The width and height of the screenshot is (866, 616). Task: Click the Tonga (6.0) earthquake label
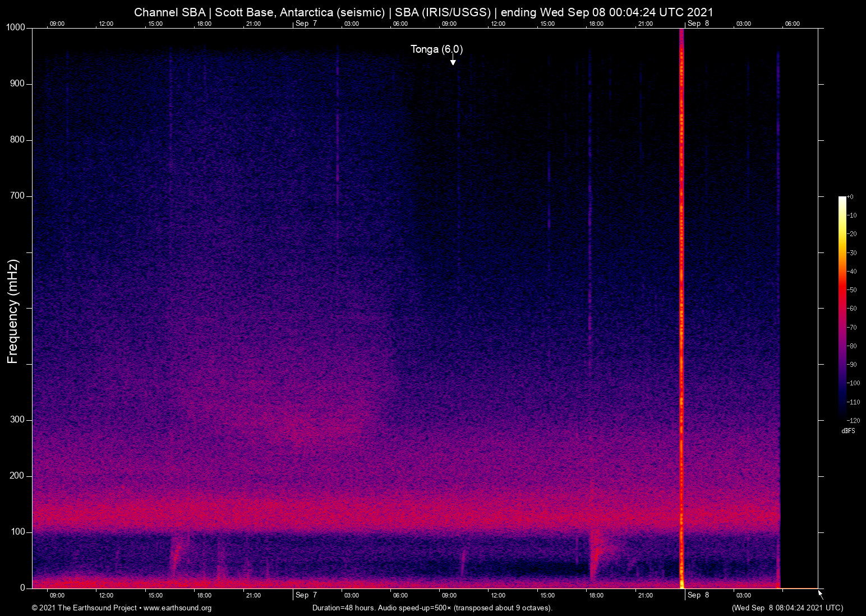click(x=437, y=49)
